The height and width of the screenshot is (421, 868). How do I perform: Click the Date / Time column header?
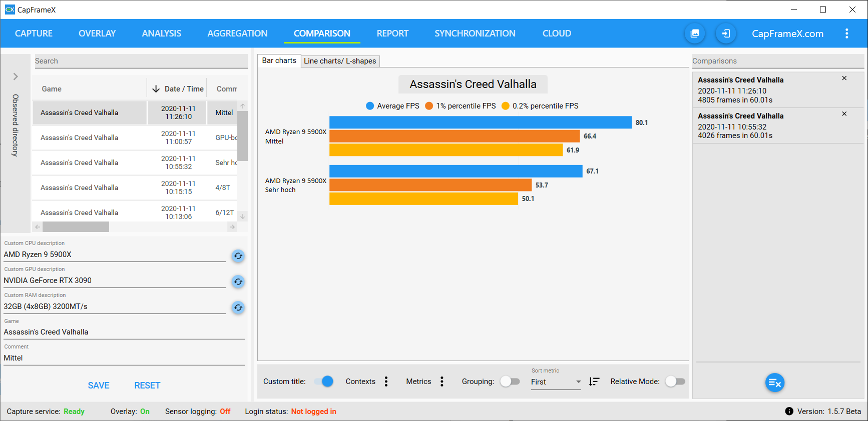177,89
